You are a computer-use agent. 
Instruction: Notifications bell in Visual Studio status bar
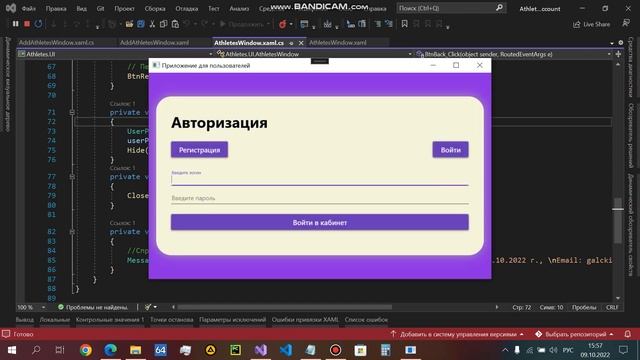pyautogui.click(x=628, y=334)
